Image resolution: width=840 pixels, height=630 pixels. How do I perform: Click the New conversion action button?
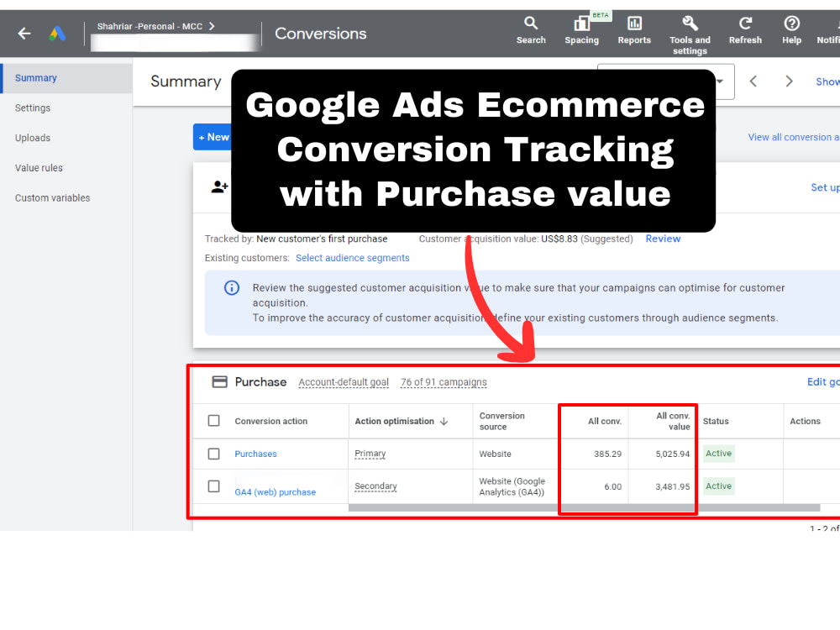tap(213, 137)
